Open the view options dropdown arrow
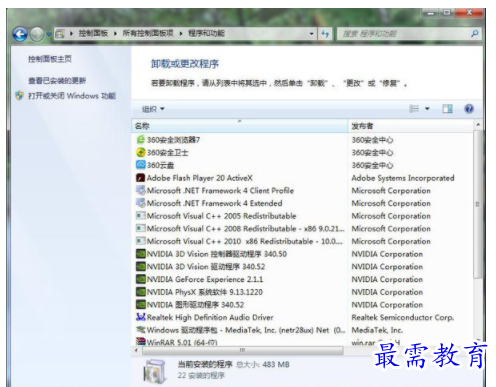 [427, 109]
